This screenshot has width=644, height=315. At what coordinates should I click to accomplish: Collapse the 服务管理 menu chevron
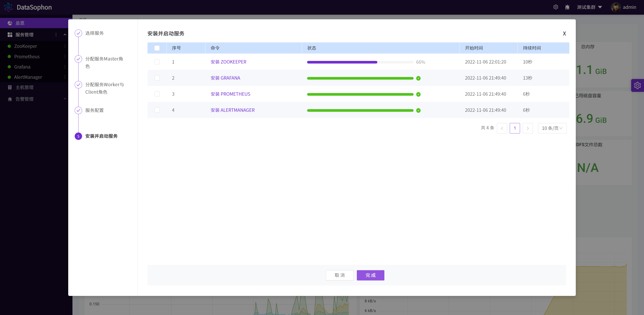[65, 34]
